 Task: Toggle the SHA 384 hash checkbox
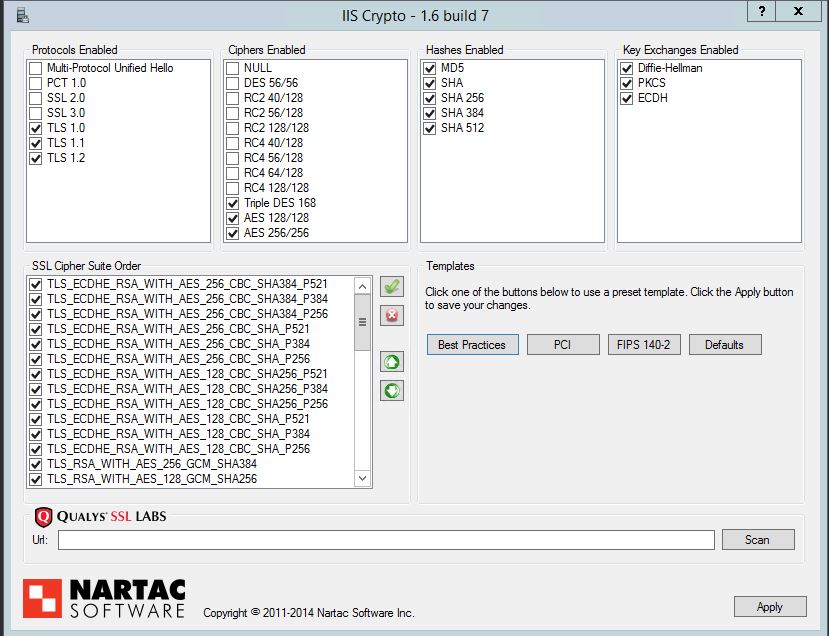click(430, 113)
